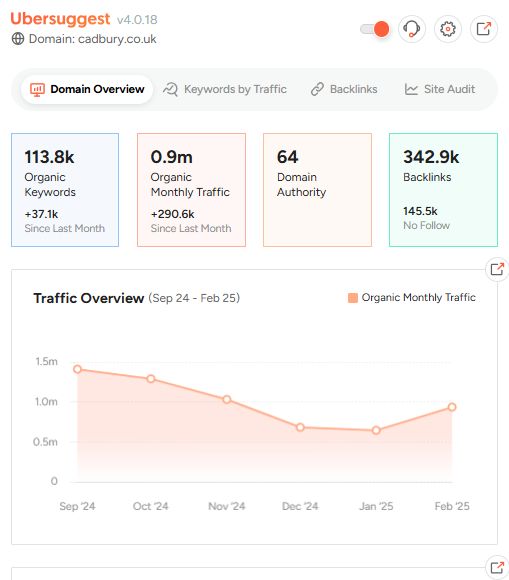Open external link icon below Traffic Overview

(497, 567)
